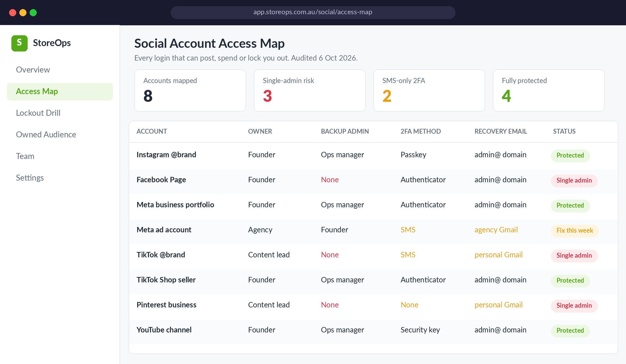Image resolution: width=626 pixels, height=364 pixels.
Task: Click the red None backup admin for Facebook Page
Action: 330,180
